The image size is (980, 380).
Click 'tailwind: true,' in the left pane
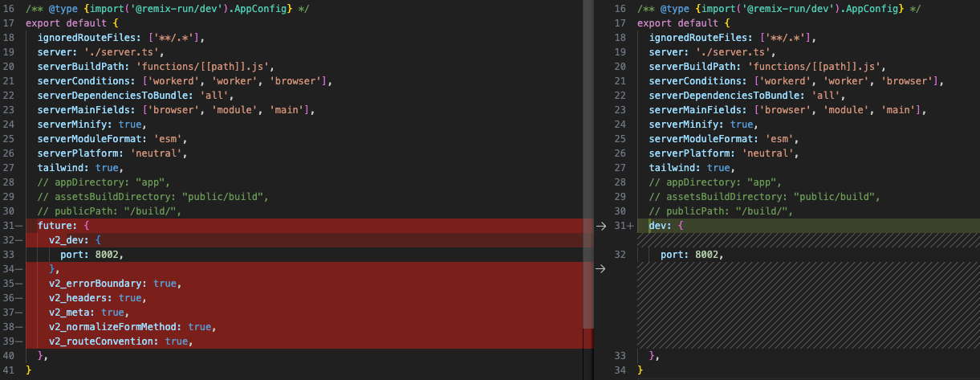[x=80, y=168]
